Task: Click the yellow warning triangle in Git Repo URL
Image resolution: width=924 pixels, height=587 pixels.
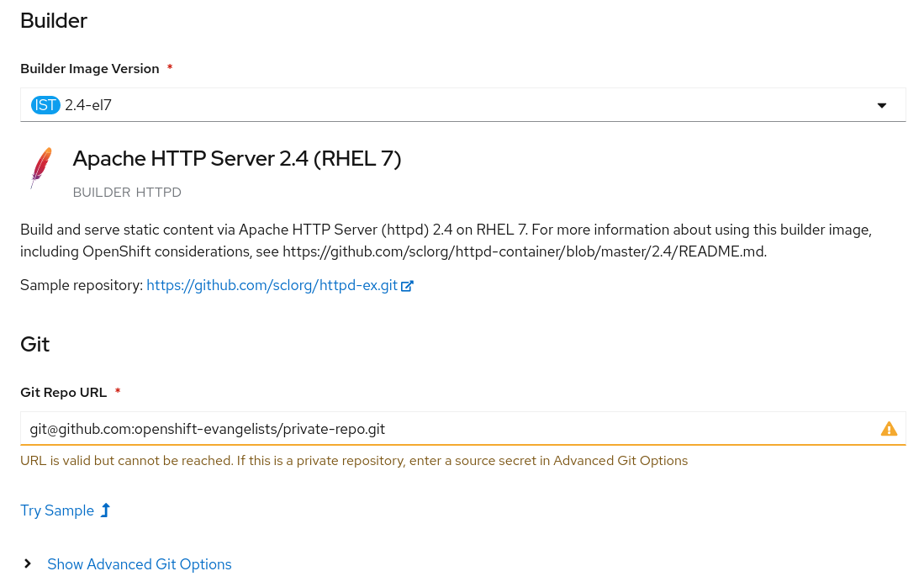Action: pyautogui.click(x=889, y=429)
